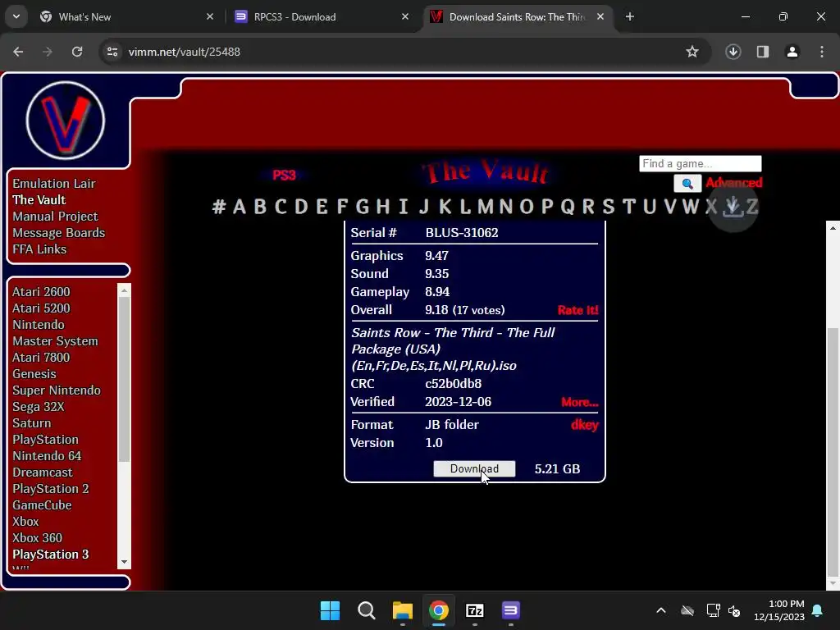Select GameCube in systems list
Image resolution: width=840 pixels, height=630 pixels.
(42, 505)
